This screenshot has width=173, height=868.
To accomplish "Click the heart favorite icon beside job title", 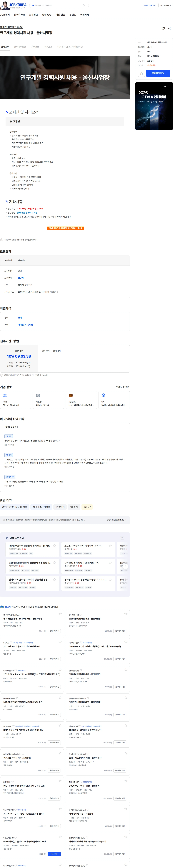I will [x=163, y=29].
